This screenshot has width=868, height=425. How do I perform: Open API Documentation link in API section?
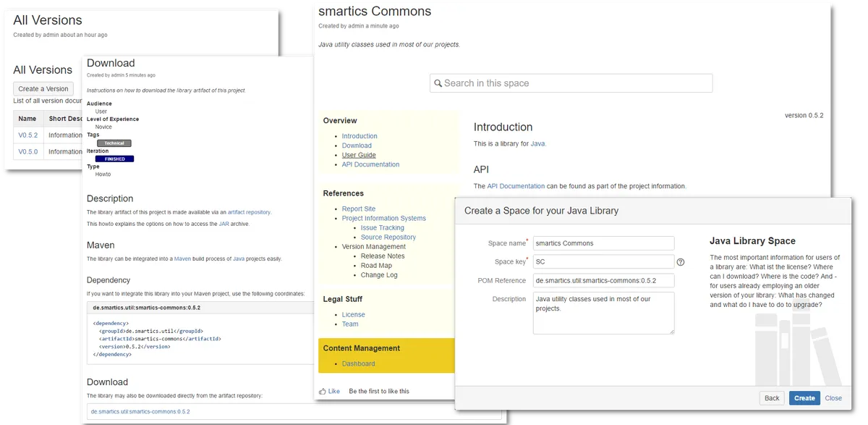[516, 186]
